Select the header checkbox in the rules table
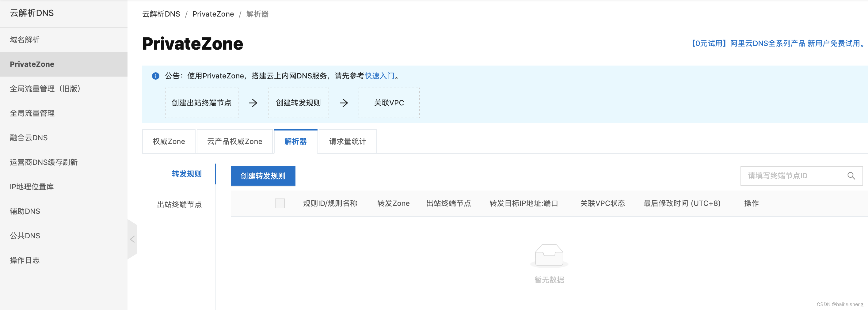 280,203
